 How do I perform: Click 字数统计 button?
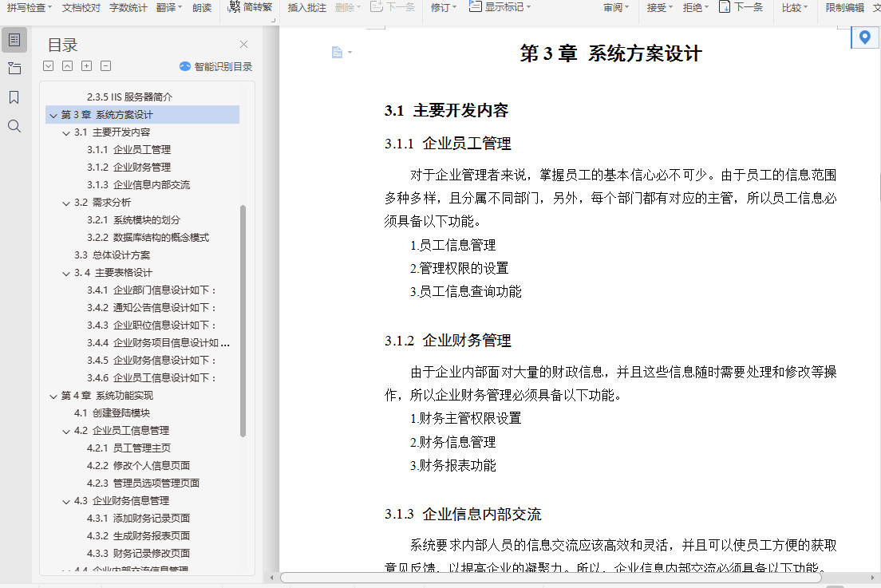pyautogui.click(x=128, y=7)
